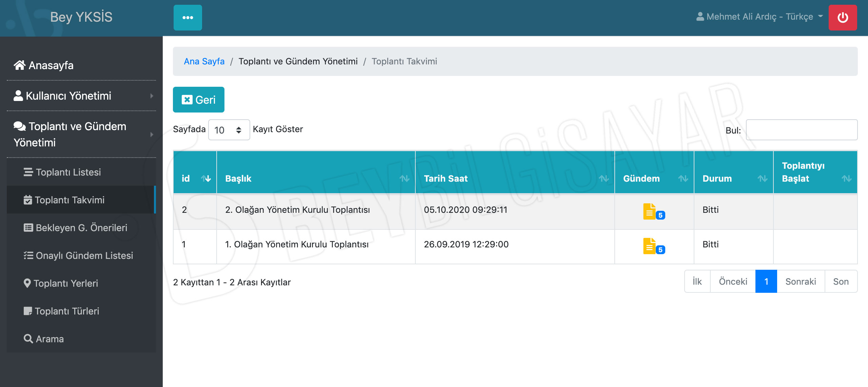Sort by Tarih Saat column arrows

pos(604,179)
